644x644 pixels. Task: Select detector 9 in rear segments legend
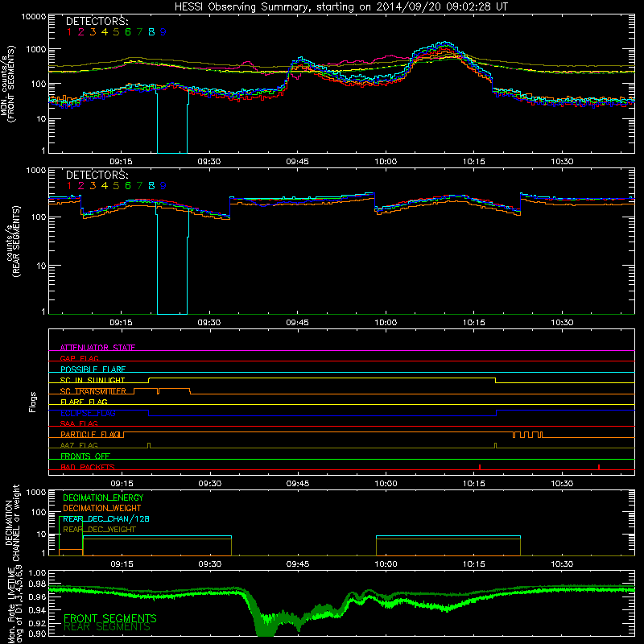coord(163,186)
